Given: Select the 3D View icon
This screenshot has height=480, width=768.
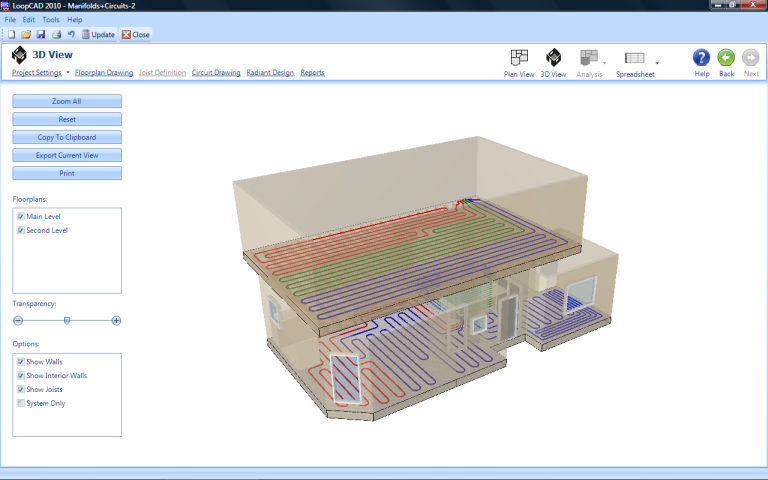Looking at the screenshot, I should tap(553, 57).
